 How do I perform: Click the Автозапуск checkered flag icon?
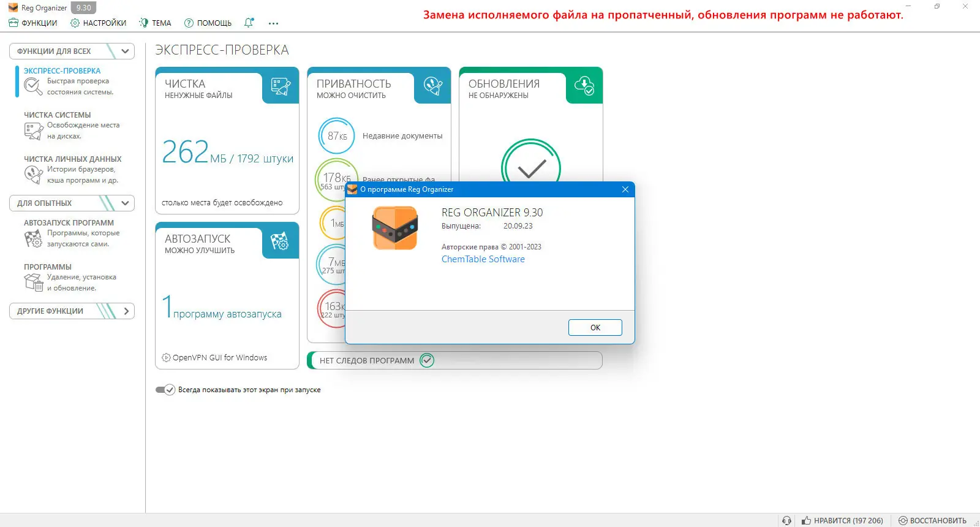(x=280, y=241)
